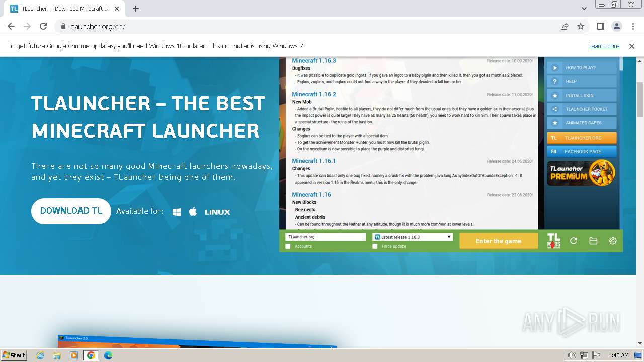Click the HELP sidebar button
The height and width of the screenshot is (362, 644).
click(x=582, y=81)
